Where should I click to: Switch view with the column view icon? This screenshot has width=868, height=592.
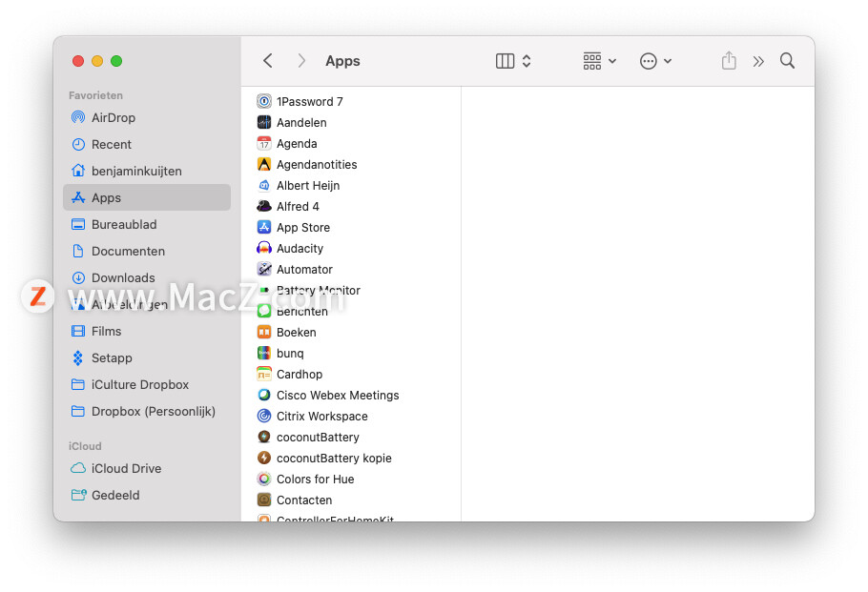[x=505, y=61]
